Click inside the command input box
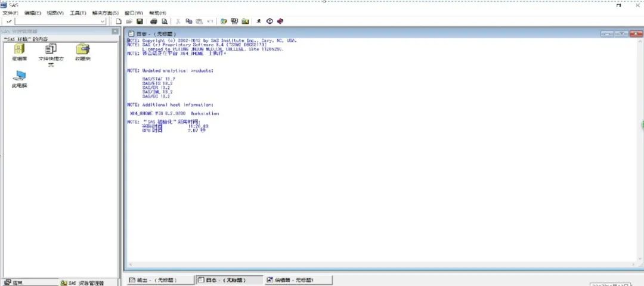Screen dimensions: 644x286 click(x=57, y=21)
